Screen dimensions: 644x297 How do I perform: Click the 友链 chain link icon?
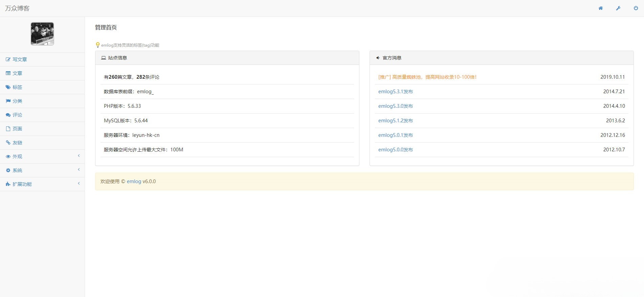pos(8,143)
